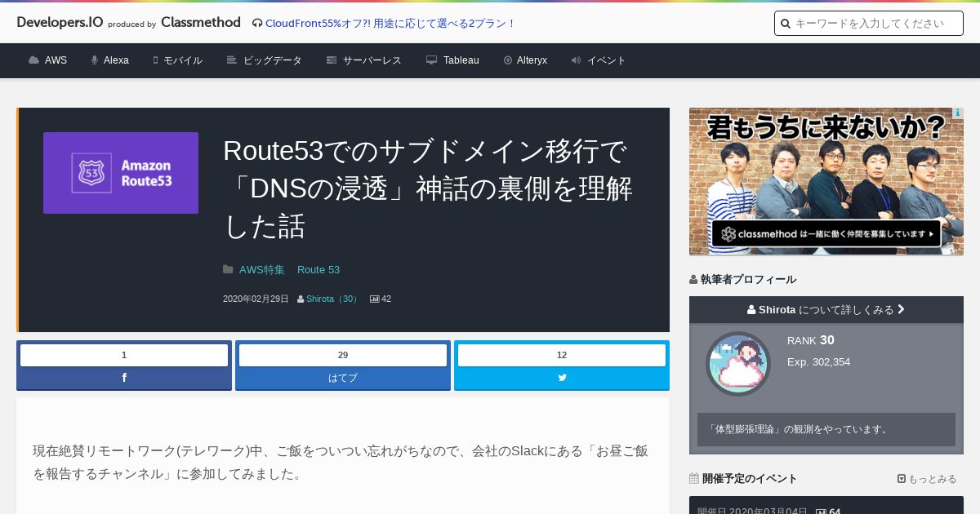
Task: Open 'Shirota について詳しくみる' profile link
Action: tap(826, 309)
